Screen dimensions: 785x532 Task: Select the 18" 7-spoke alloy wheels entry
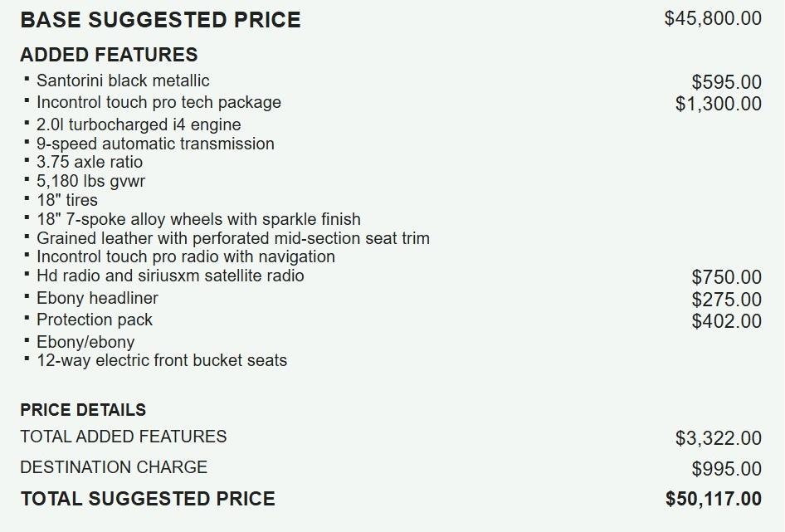point(198,219)
